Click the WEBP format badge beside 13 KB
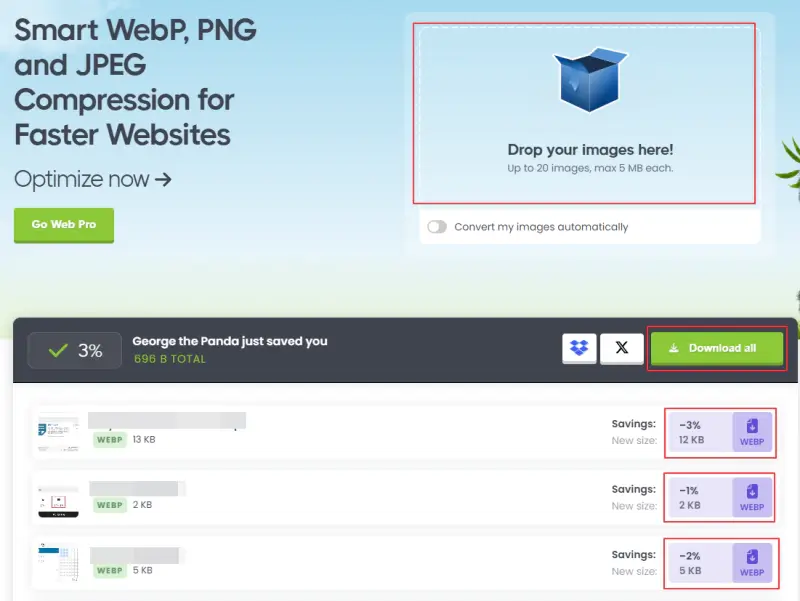 coord(110,439)
